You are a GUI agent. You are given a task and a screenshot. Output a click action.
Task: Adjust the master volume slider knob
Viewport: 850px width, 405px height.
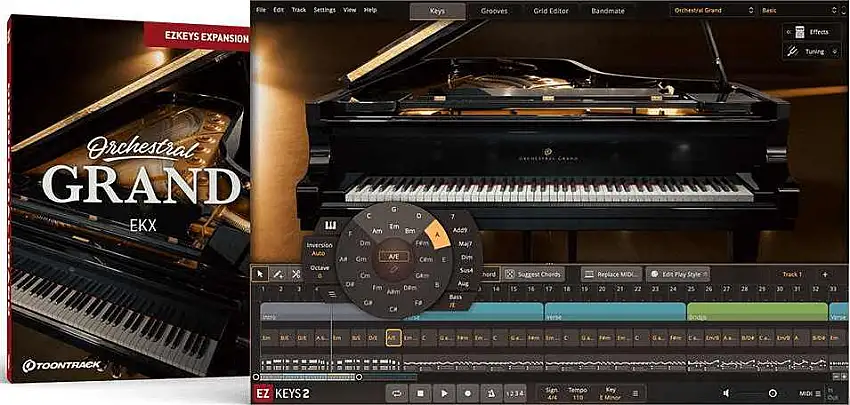773,394
